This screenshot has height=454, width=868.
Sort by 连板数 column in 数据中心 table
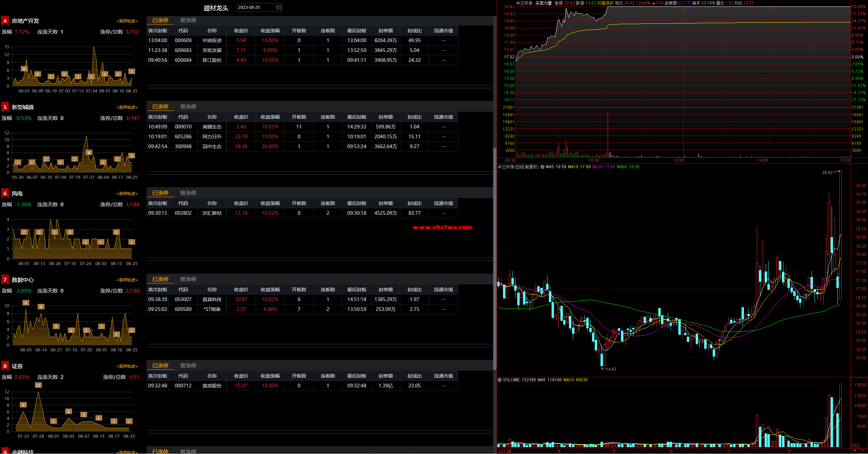[x=328, y=290]
